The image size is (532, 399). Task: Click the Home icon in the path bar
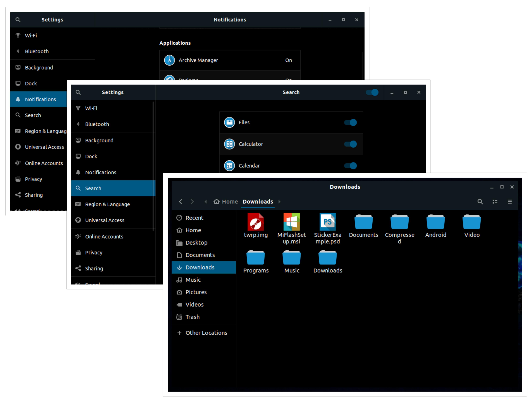pos(216,201)
